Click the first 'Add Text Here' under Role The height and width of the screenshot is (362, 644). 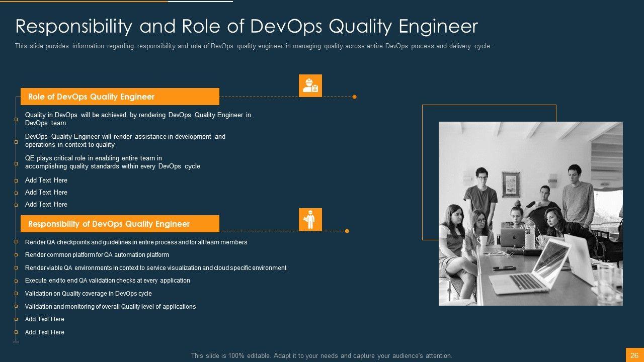point(46,180)
